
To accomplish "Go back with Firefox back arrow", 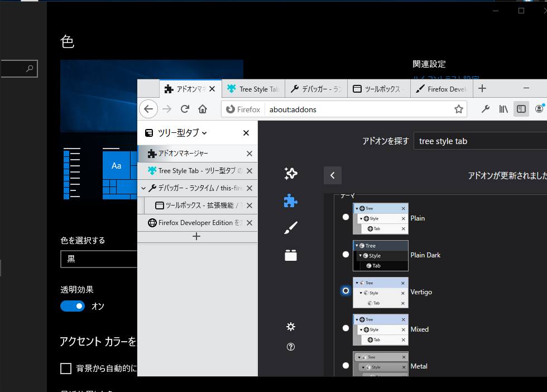I will click(x=148, y=109).
